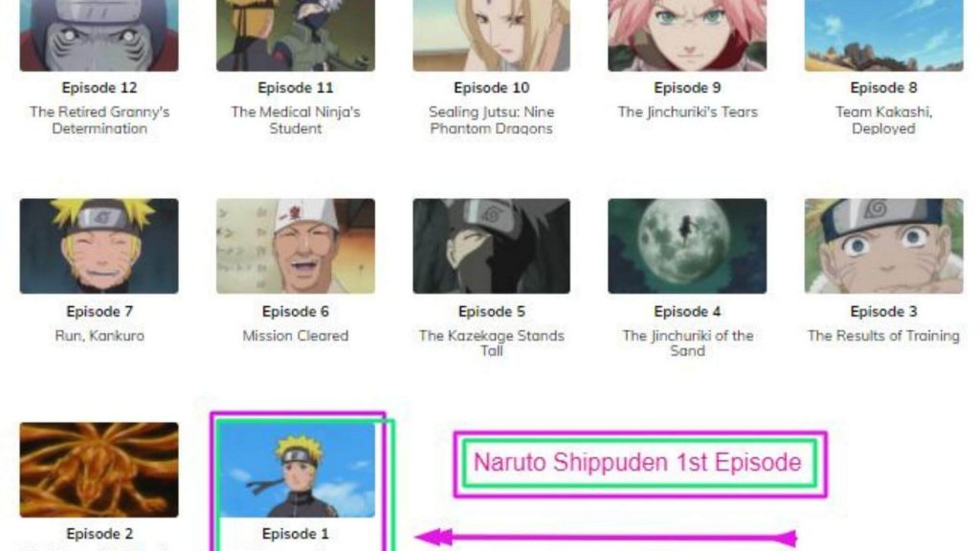Select the Episode 4 moon thumbnail
The image size is (980, 551).
point(687,246)
